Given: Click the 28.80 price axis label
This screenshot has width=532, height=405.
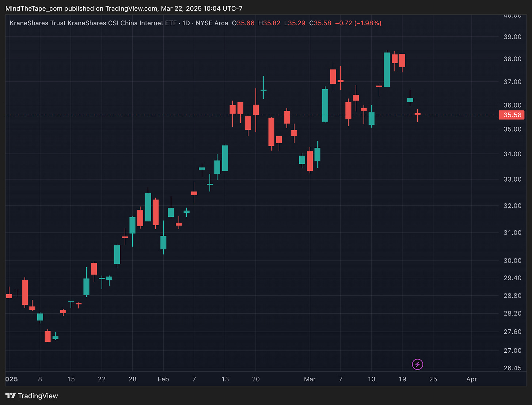Looking at the screenshot, I should [512, 295].
